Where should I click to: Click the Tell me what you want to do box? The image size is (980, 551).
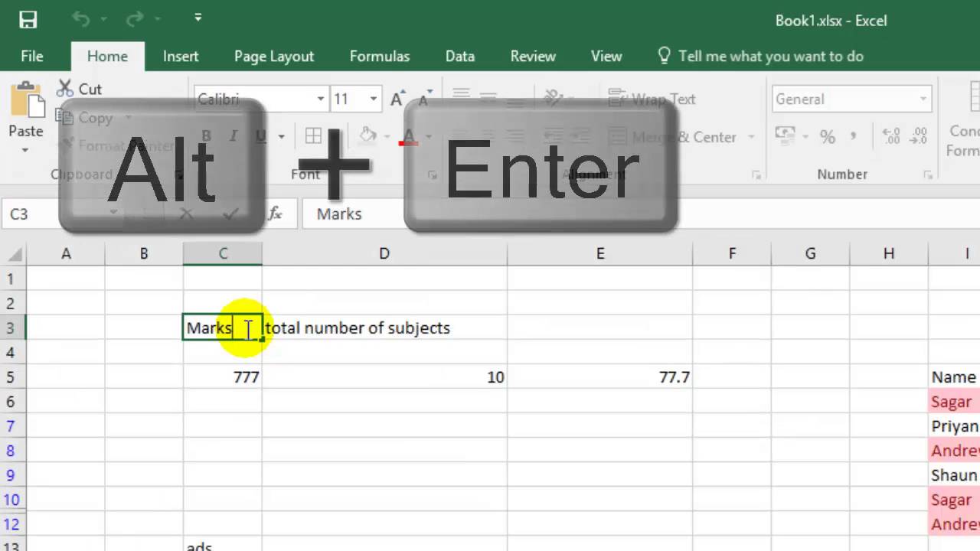tap(770, 56)
